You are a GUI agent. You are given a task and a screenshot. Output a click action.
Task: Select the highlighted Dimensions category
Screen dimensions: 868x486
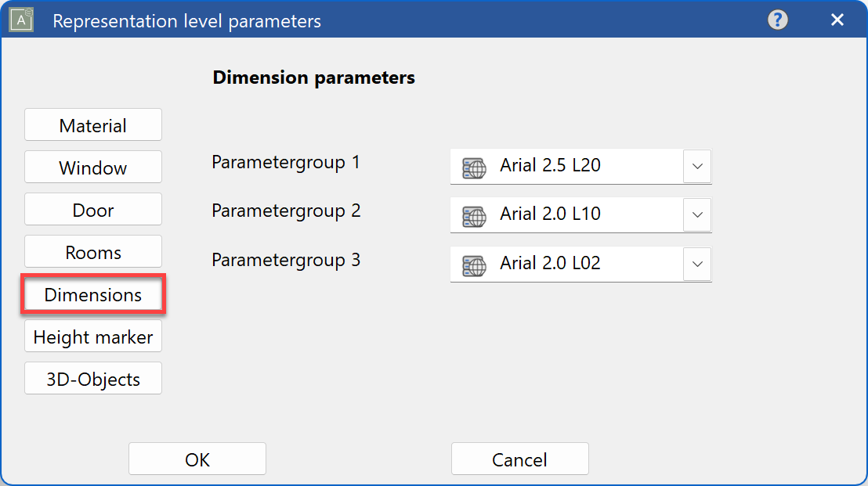(x=92, y=294)
